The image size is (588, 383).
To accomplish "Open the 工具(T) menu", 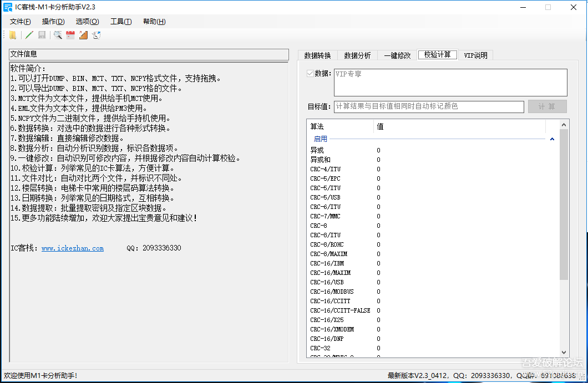I will (x=121, y=22).
